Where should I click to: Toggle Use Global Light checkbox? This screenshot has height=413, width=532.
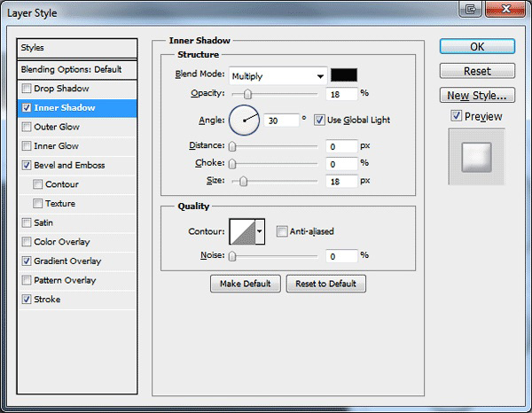(x=319, y=120)
